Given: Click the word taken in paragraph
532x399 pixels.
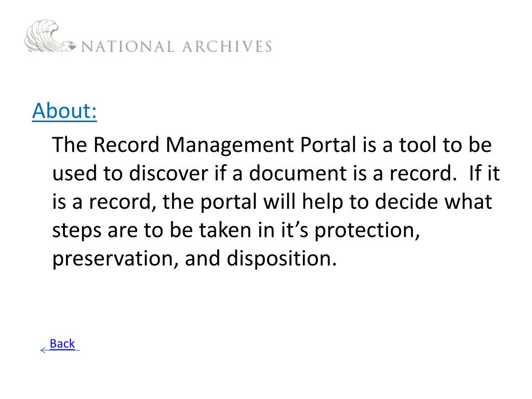Looking at the screenshot, I should (225, 230).
